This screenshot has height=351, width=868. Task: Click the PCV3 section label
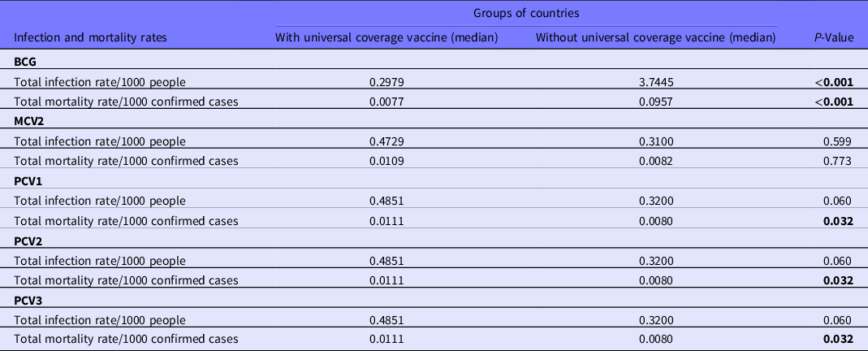coord(29,301)
